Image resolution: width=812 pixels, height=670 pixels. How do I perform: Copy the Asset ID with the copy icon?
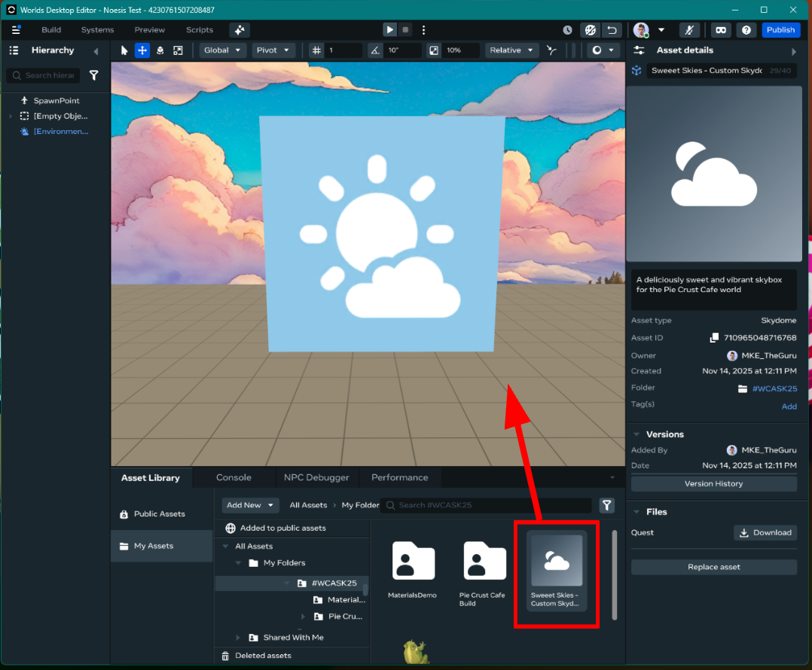pyautogui.click(x=715, y=338)
